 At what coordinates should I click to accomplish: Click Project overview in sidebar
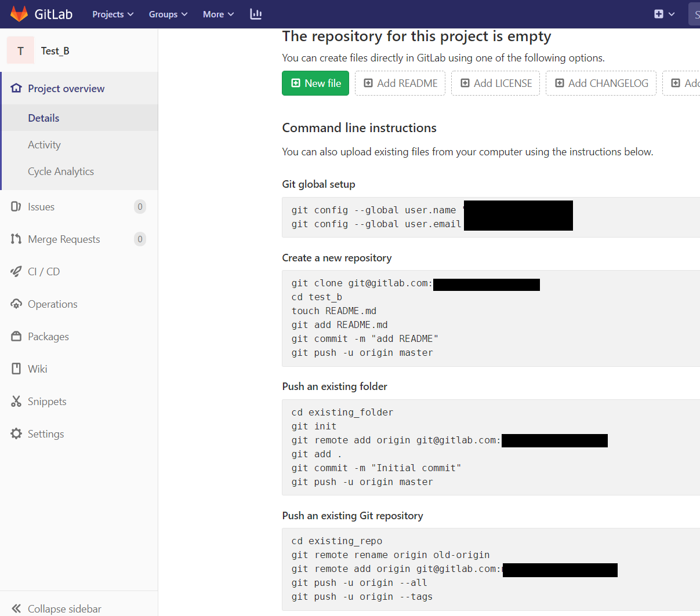point(66,89)
